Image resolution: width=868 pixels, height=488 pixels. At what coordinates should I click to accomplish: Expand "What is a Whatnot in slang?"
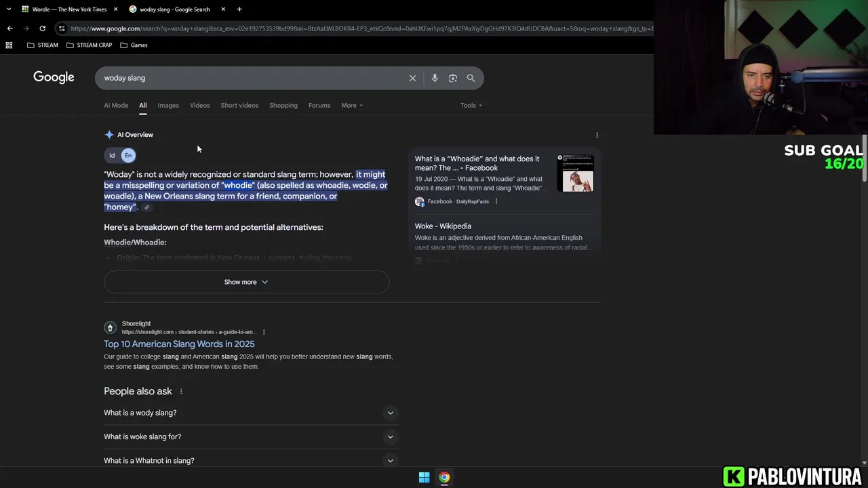(x=251, y=460)
